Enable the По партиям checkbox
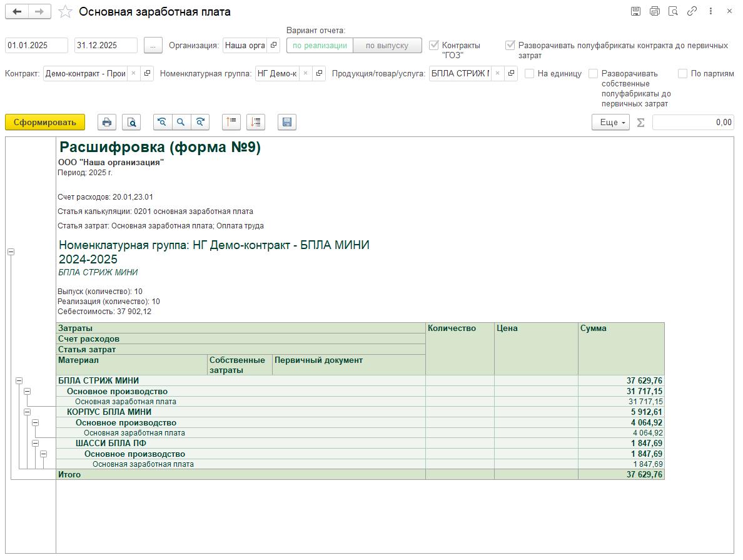Viewport: 743px width, 560px height. click(683, 73)
